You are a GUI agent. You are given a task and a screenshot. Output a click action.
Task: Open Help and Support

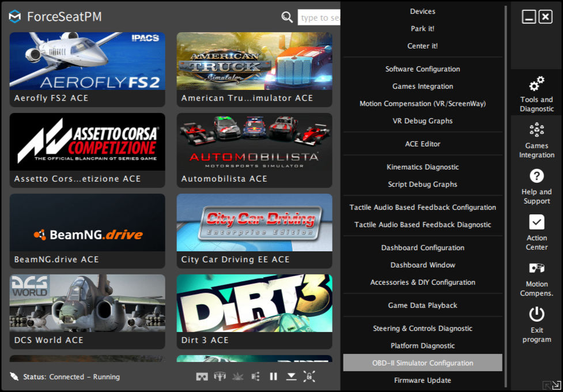[x=537, y=186]
